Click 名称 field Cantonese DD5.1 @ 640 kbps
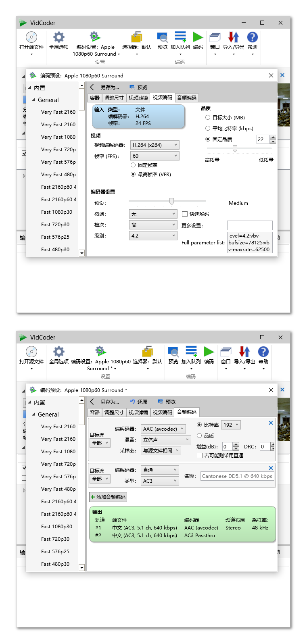This screenshot has width=307, height=644. [238, 476]
